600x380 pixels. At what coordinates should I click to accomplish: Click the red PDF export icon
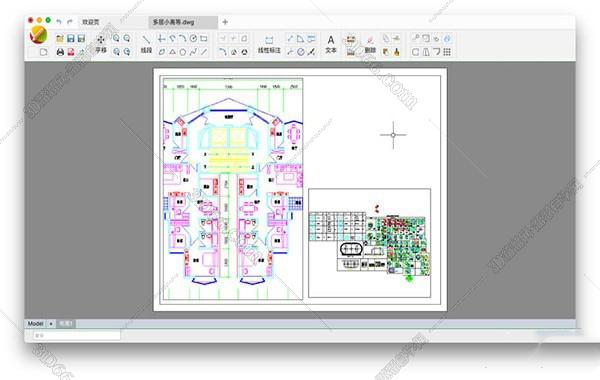click(71, 52)
